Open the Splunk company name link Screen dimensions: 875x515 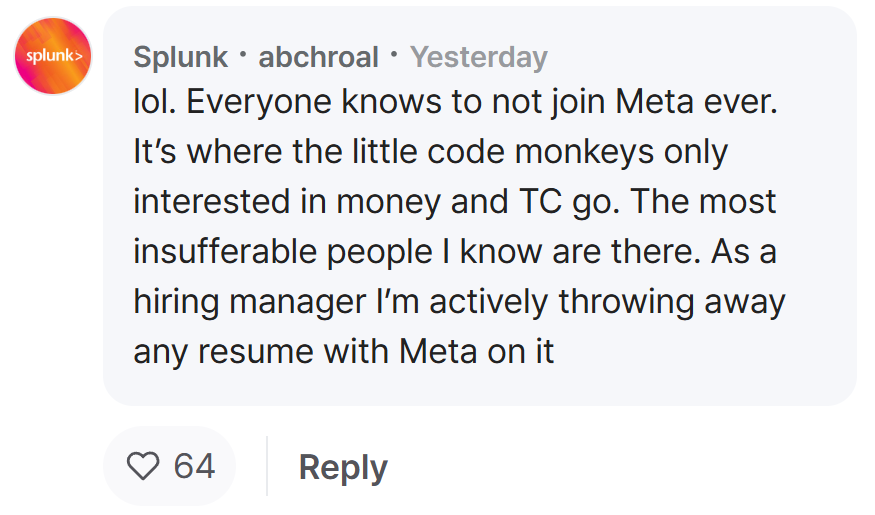(180, 56)
